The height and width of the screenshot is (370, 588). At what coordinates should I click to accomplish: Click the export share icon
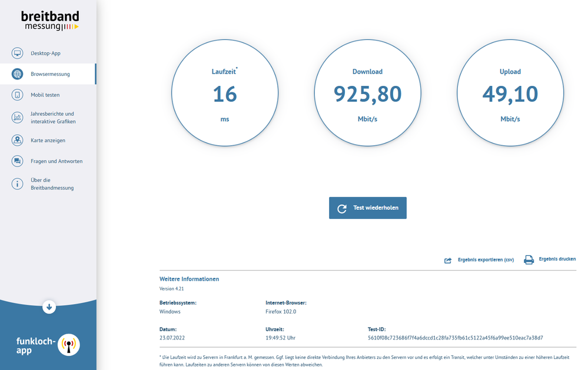click(x=448, y=260)
